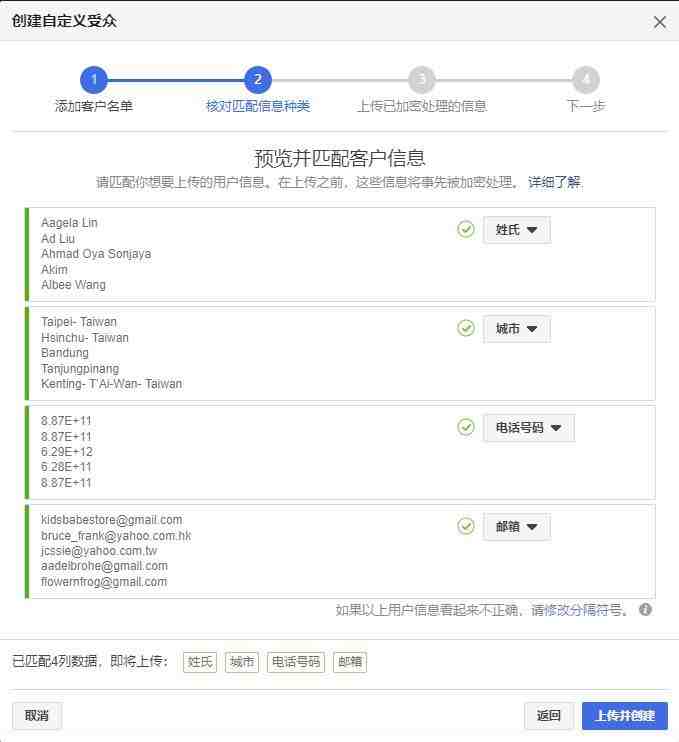Click the greyed step 3 circle

422,80
